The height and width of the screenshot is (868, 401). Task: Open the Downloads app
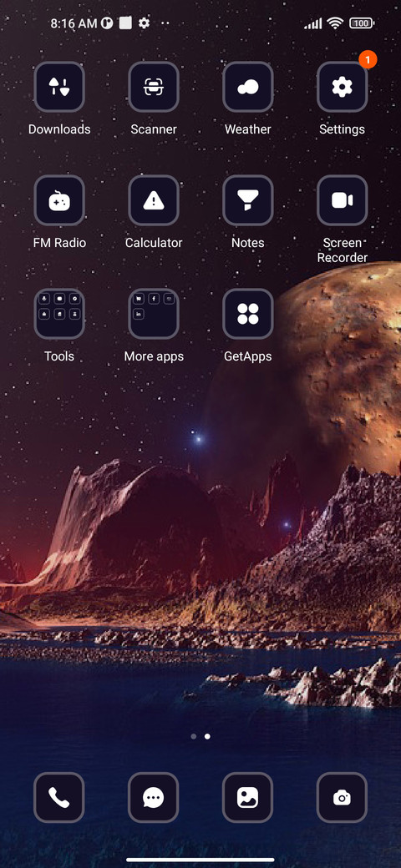[x=59, y=87]
